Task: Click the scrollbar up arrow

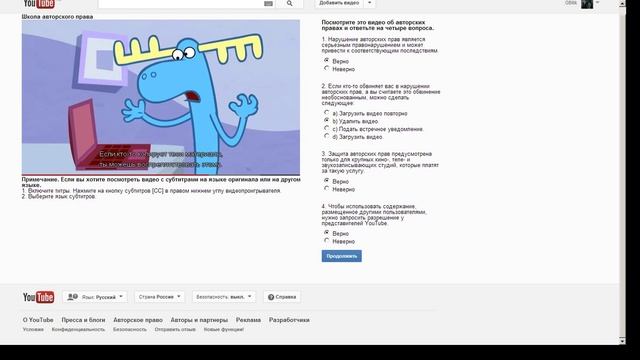Action: click(x=622, y=4)
